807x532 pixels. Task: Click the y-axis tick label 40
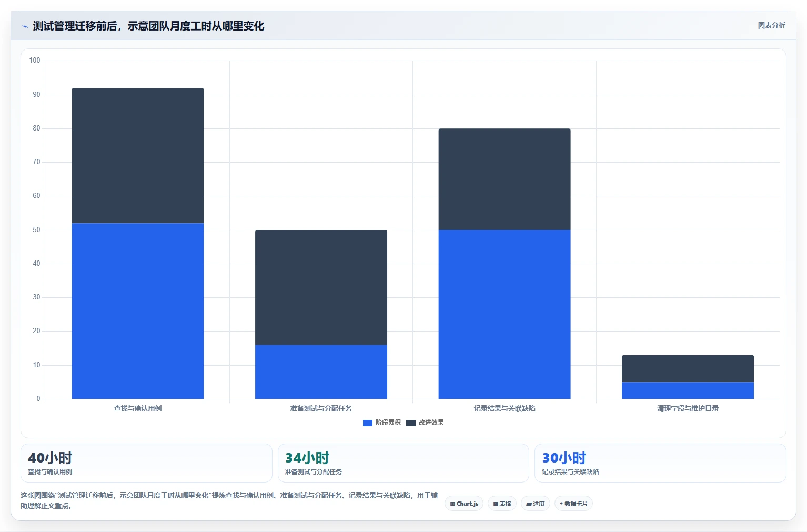coord(36,264)
